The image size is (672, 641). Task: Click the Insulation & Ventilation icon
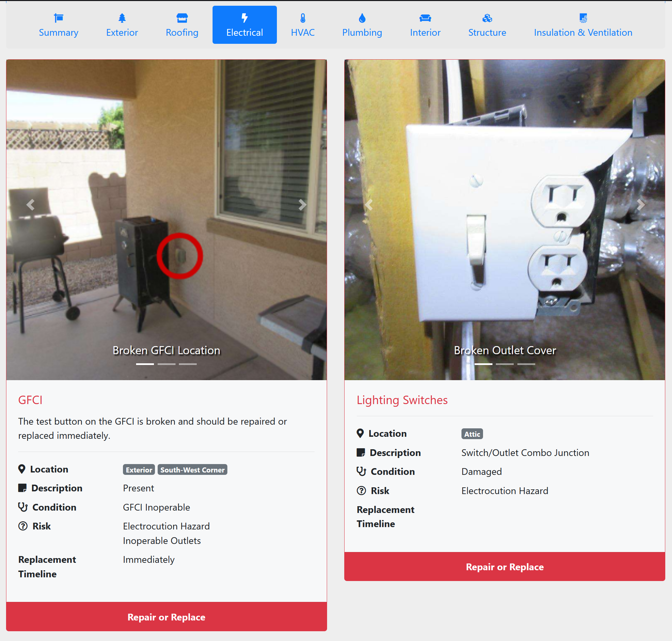pos(583,18)
